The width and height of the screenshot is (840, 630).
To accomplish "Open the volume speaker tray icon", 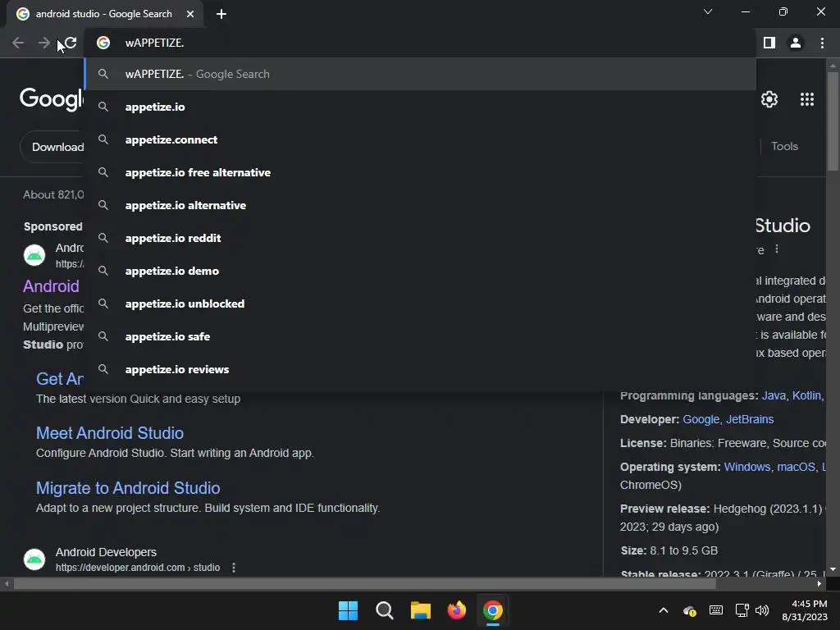I will tap(762, 610).
